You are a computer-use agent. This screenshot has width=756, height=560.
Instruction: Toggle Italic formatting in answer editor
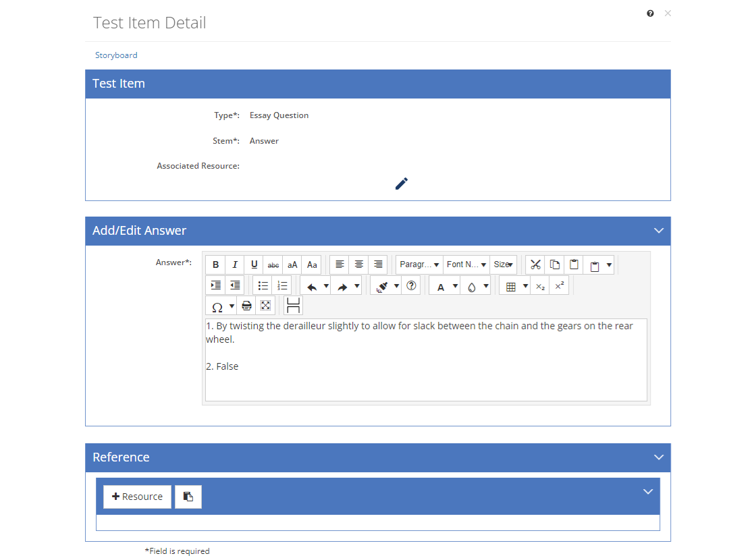coord(235,264)
